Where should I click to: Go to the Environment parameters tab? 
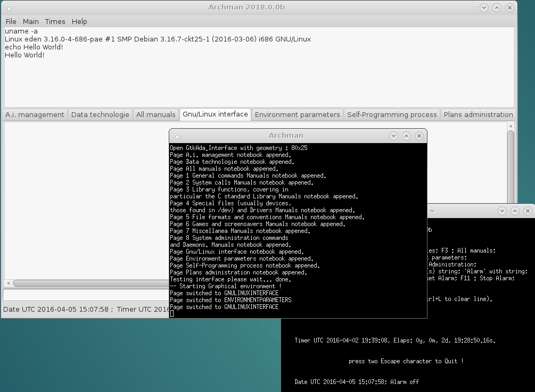click(x=297, y=114)
